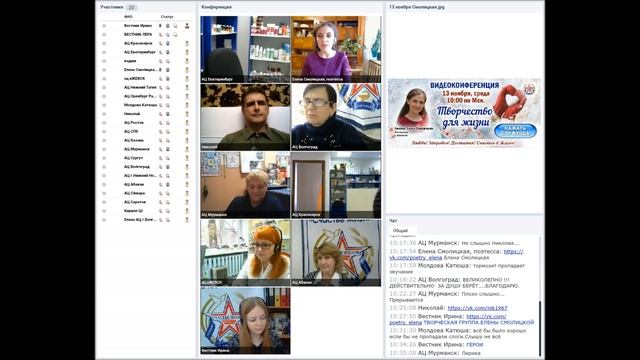
Task: Click the ФИО column header
Action: pyautogui.click(x=128, y=17)
